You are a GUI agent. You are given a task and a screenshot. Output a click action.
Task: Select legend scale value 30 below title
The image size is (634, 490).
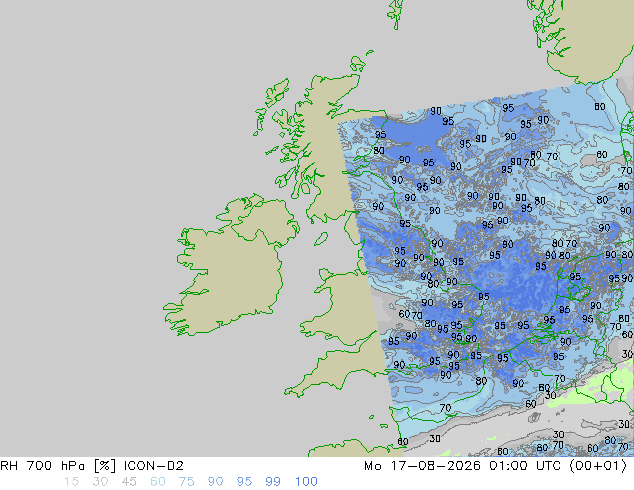100,482
